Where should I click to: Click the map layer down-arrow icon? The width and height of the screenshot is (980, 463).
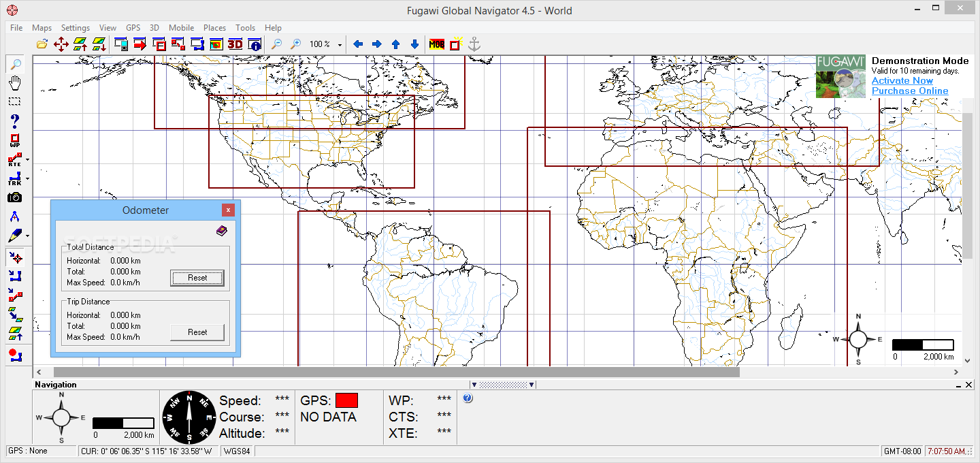coord(99,44)
